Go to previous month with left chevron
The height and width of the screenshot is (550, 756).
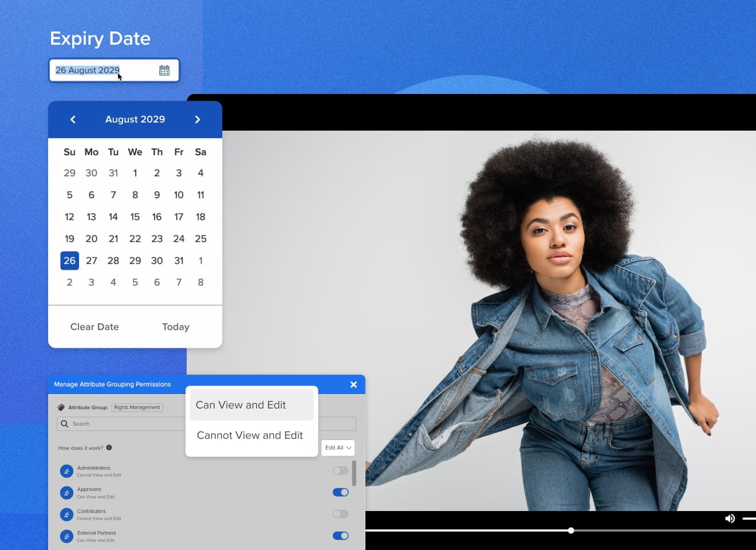[x=73, y=119]
